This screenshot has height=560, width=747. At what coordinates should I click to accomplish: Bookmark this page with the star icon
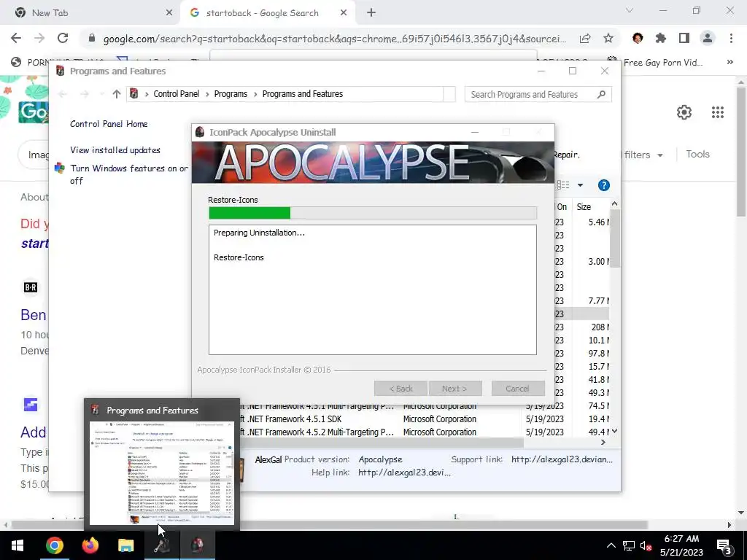(608, 38)
